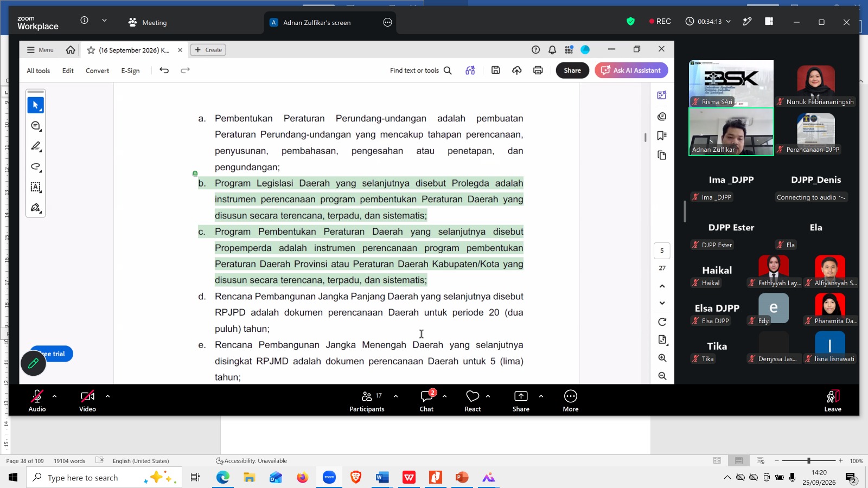This screenshot has width=868, height=488.
Task: Print the PDF with the printer icon
Action: [x=538, y=70]
